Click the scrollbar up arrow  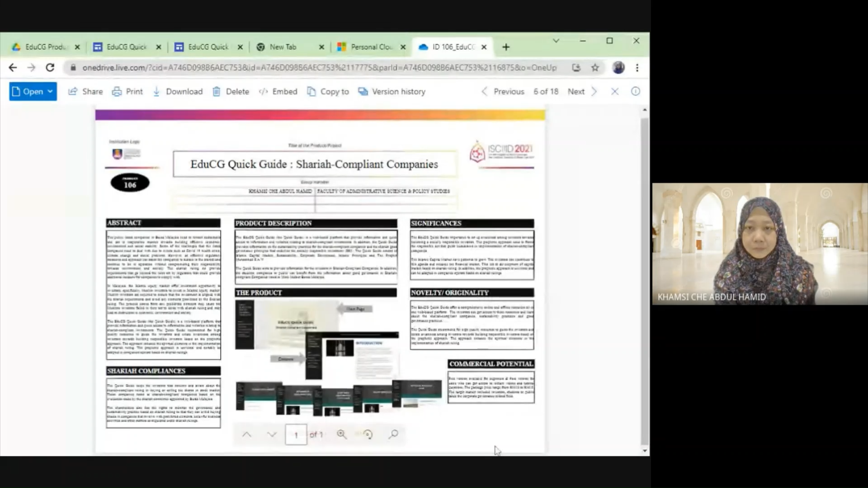[x=645, y=110]
